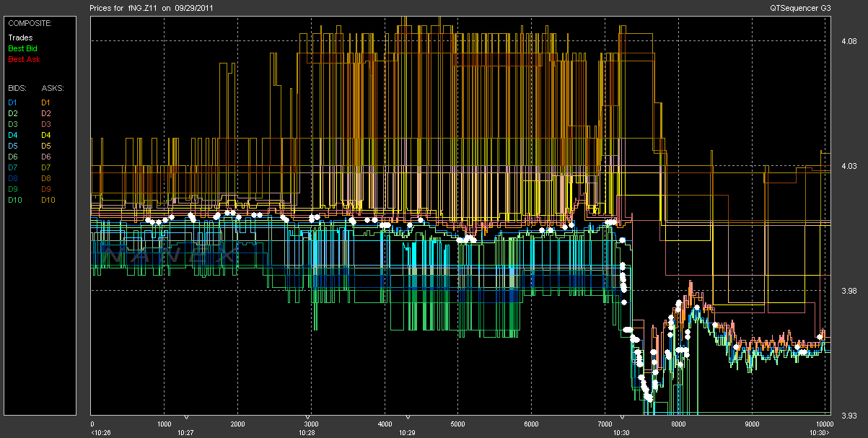Screen dimensions: 868x438
Task: Click the 3000 sequence axis label
Action: coord(311,424)
